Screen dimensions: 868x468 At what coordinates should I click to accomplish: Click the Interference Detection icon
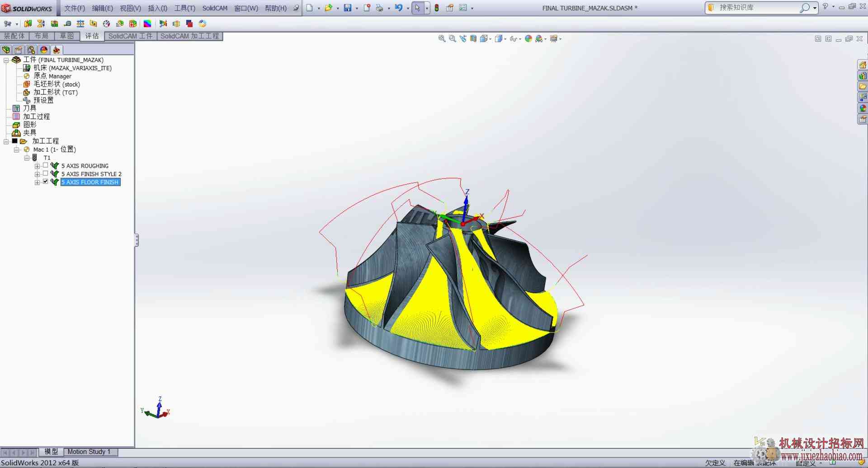[28, 23]
